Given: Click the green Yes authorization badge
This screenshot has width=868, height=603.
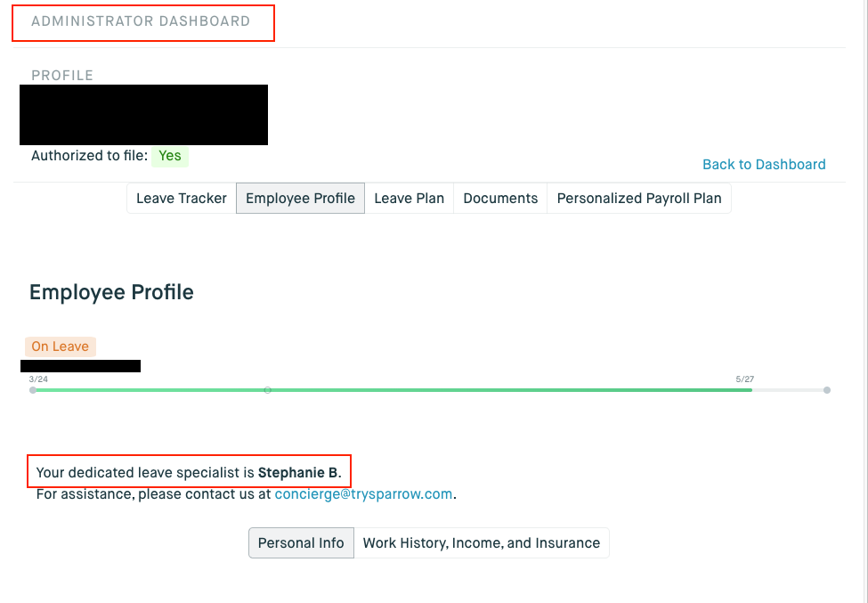Looking at the screenshot, I should coord(170,156).
